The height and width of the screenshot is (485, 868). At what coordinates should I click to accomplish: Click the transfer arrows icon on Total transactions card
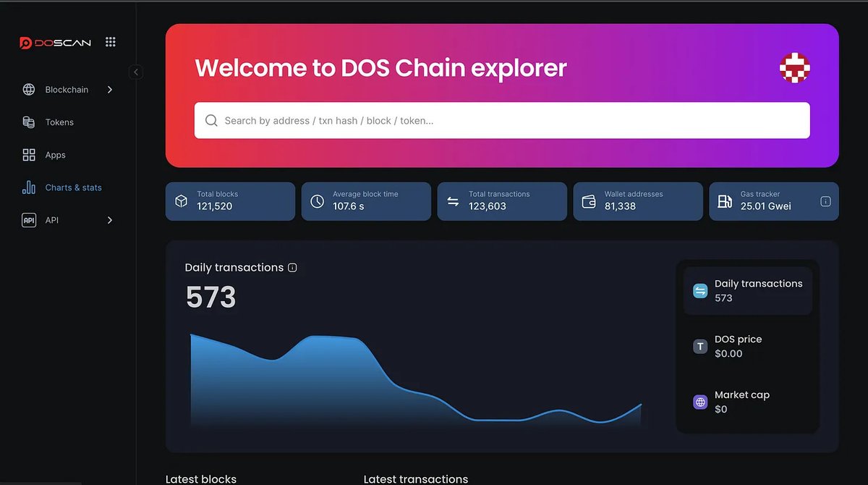(453, 201)
